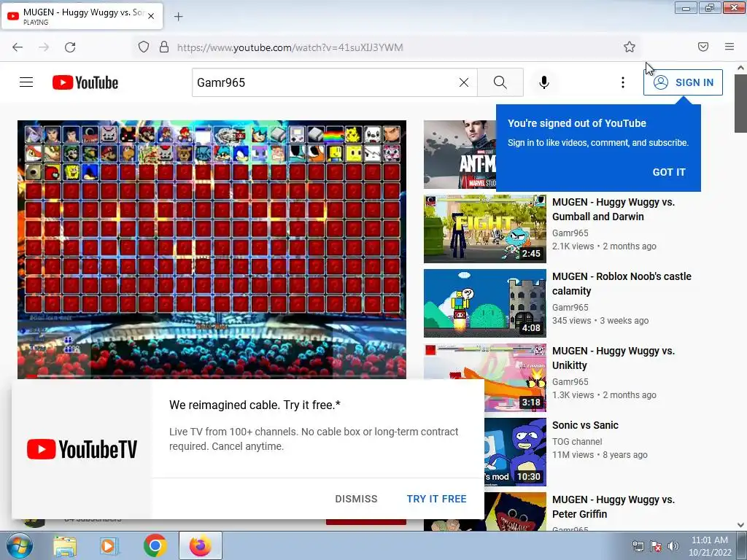Screen dimensions: 747x560
Task: Open Windows Explorer from taskbar
Action: pyautogui.click(x=64, y=545)
